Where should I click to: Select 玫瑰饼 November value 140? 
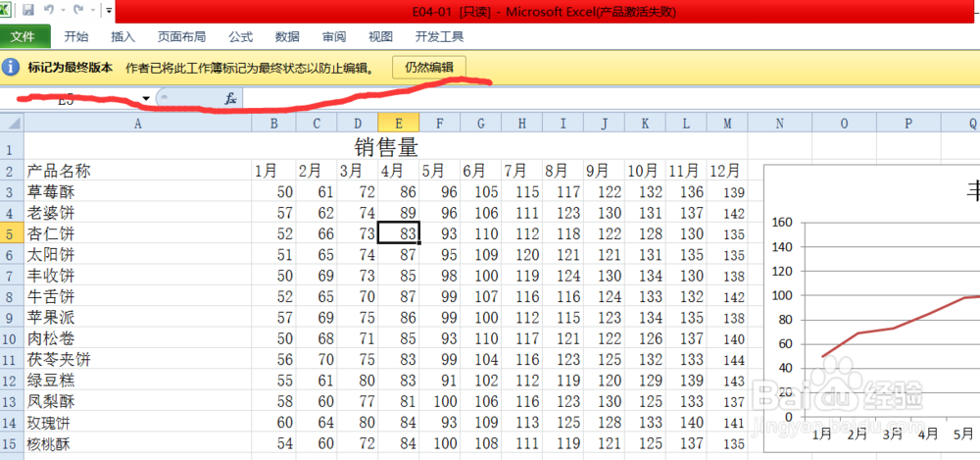[x=686, y=423]
